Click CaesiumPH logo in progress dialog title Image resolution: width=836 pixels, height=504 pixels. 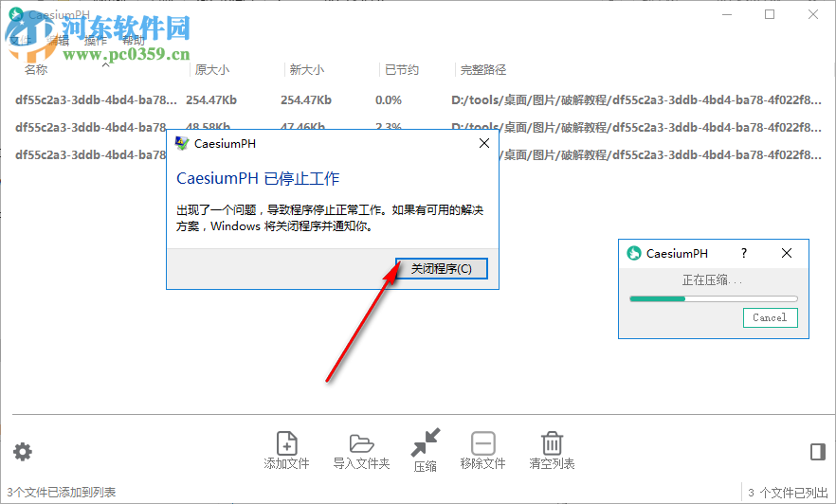click(x=634, y=253)
